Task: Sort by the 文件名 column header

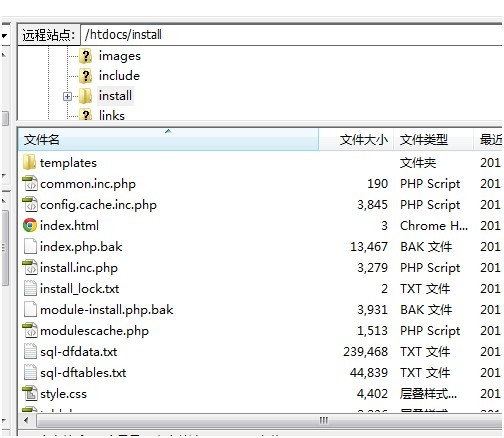Action: pyautogui.click(x=168, y=140)
